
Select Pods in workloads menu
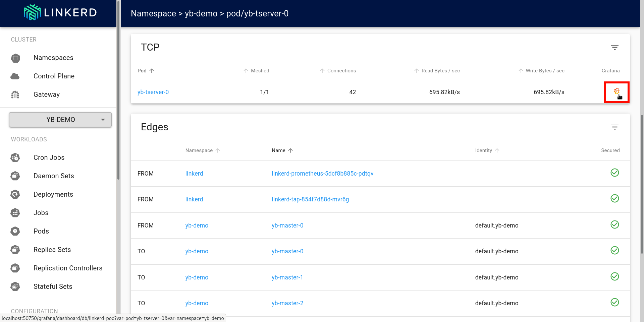[41, 231]
